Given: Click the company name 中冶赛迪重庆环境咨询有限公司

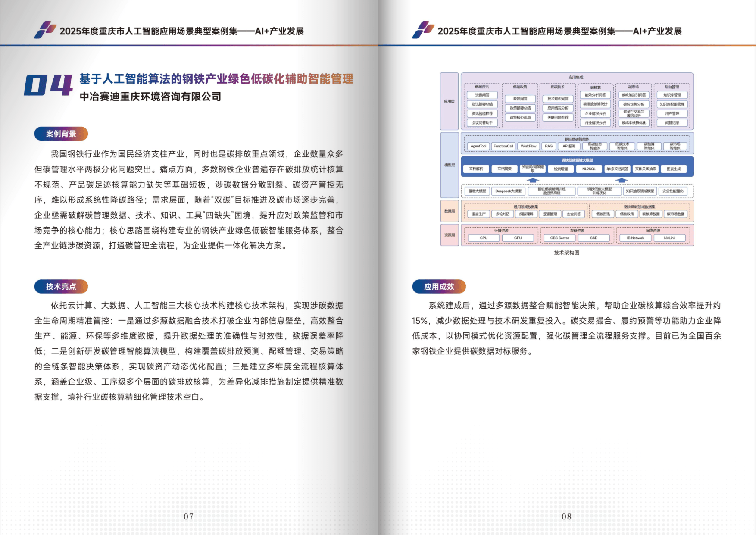Looking at the screenshot, I should [150, 97].
